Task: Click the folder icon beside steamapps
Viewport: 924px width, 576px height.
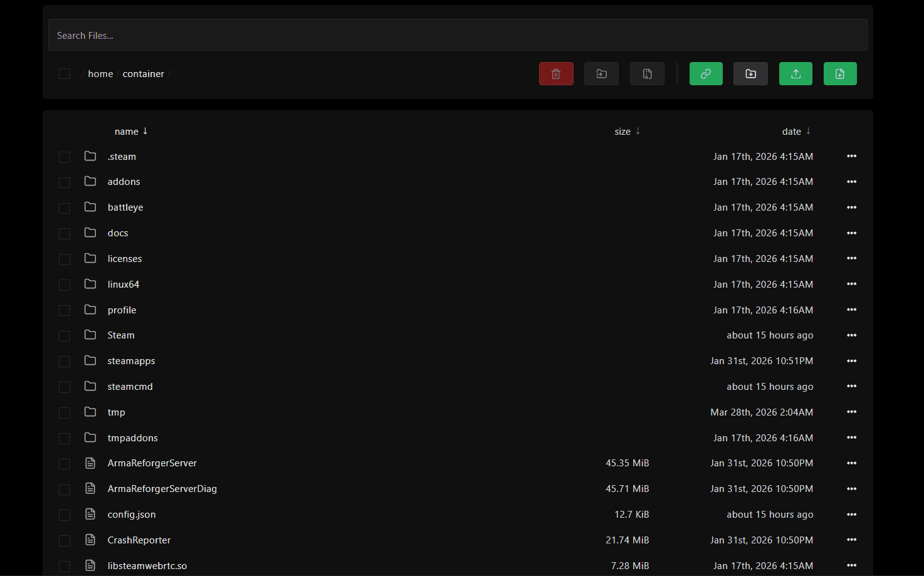Action: point(90,361)
